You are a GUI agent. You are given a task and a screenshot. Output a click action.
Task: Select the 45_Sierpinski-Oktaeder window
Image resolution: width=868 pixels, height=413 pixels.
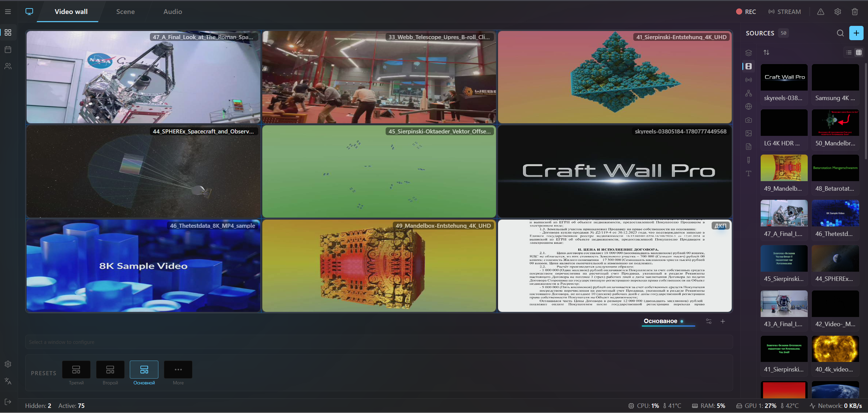point(379,171)
